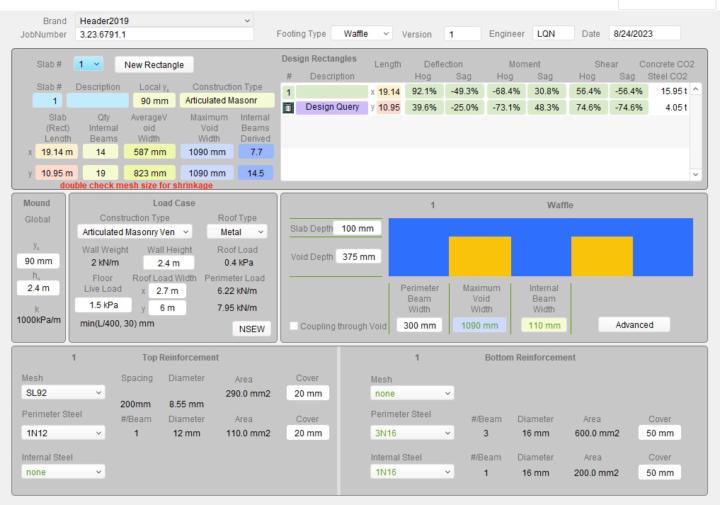720x505 pixels.
Task: Click the NSEW button
Action: [252, 329]
